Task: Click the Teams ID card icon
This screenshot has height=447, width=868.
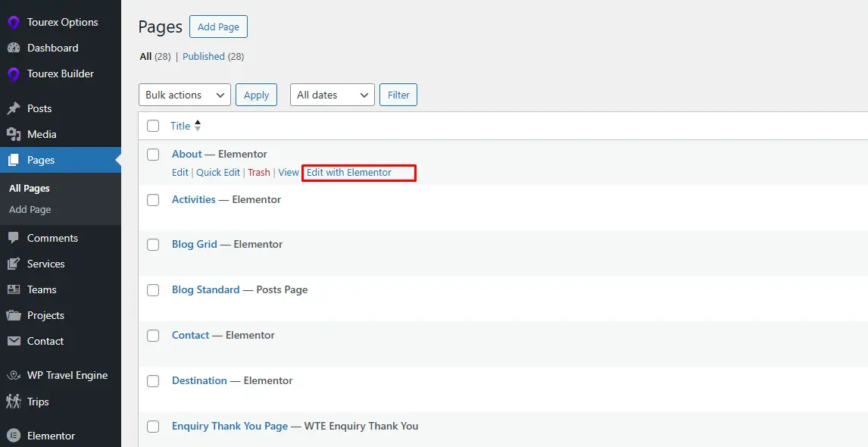Action: 14,289
